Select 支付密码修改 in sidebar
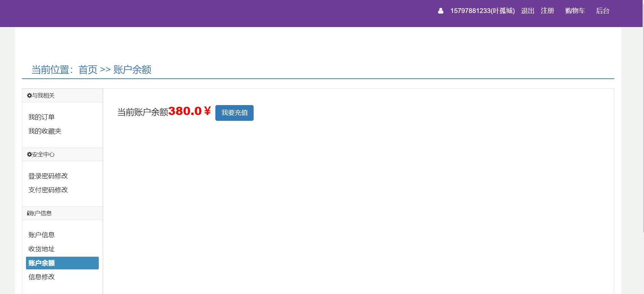The image size is (644, 294). click(x=48, y=190)
